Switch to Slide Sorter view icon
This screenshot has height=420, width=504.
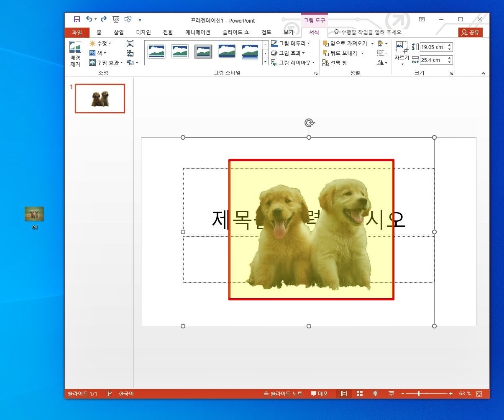359,394
